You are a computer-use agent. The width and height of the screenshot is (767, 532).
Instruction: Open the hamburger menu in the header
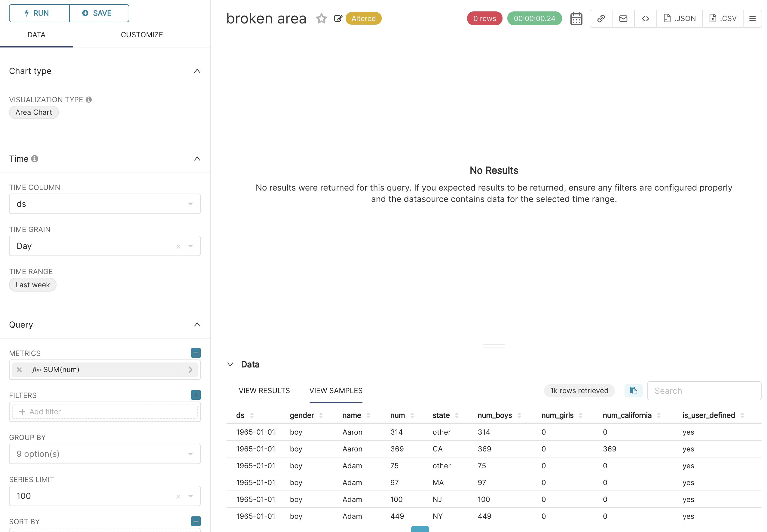(752, 19)
